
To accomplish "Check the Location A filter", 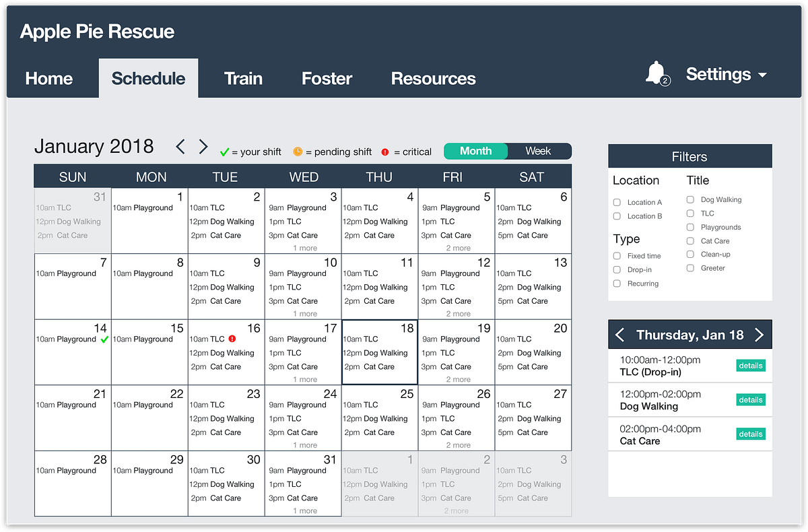I will point(617,202).
